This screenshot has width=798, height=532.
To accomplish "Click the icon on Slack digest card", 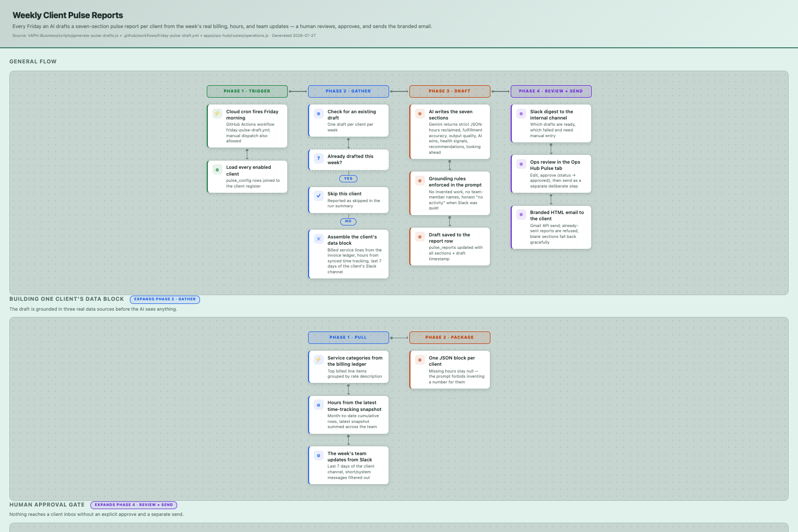I will point(521,113).
